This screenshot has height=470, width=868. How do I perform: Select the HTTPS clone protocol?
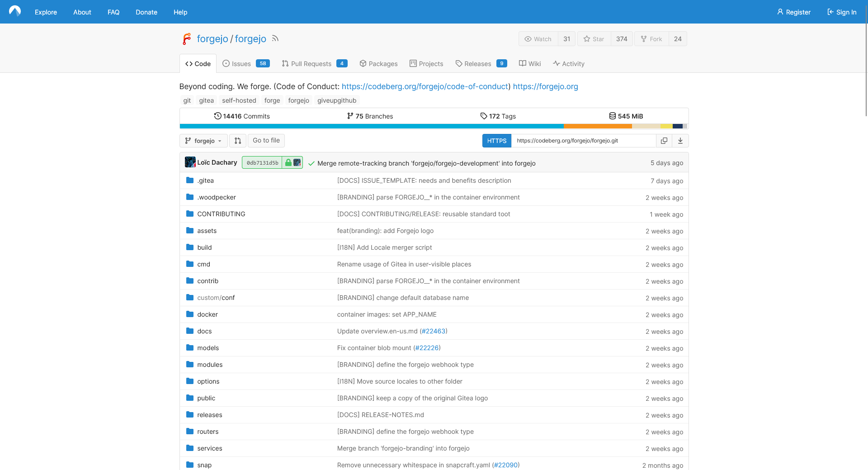pyautogui.click(x=497, y=141)
